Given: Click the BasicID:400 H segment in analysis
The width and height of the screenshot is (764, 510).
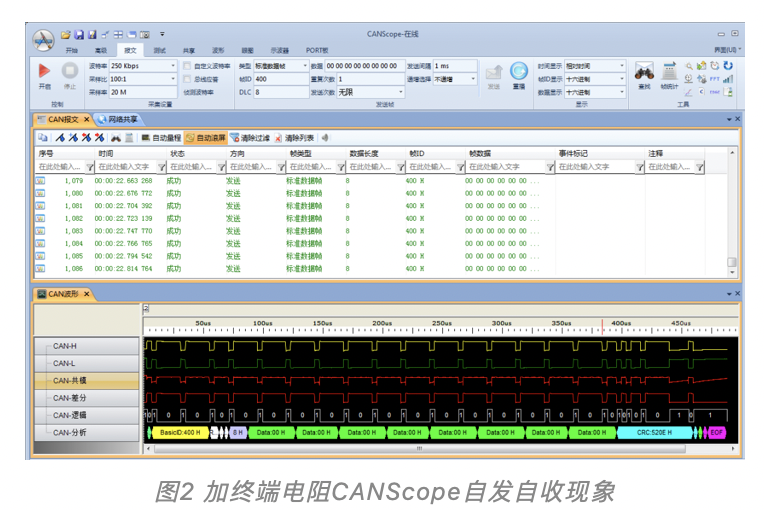Looking at the screenshot, I should (x=180, y=433).
